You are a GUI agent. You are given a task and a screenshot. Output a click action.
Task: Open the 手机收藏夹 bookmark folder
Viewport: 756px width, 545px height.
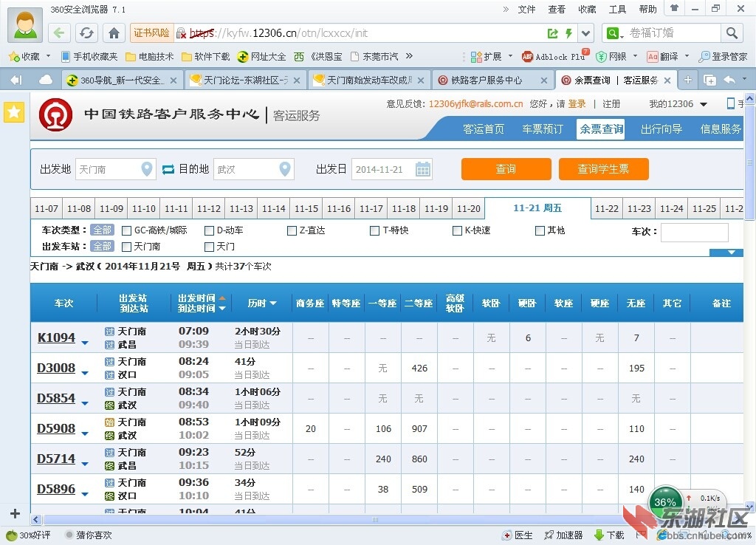click(89, 56)
